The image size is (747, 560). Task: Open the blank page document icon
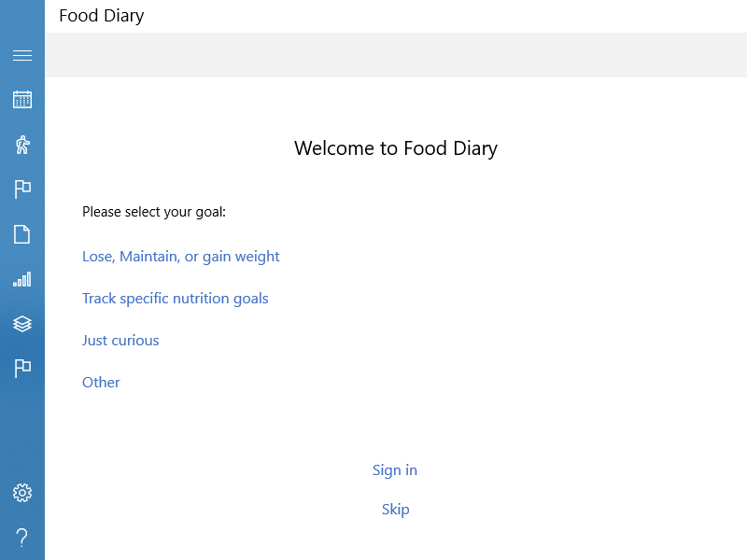click(x=22, y=234)
